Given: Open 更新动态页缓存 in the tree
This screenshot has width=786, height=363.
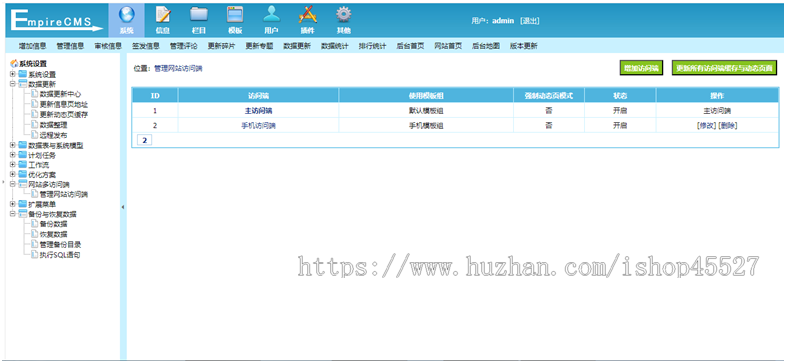Looking at the screenshot, I should 64,114.
